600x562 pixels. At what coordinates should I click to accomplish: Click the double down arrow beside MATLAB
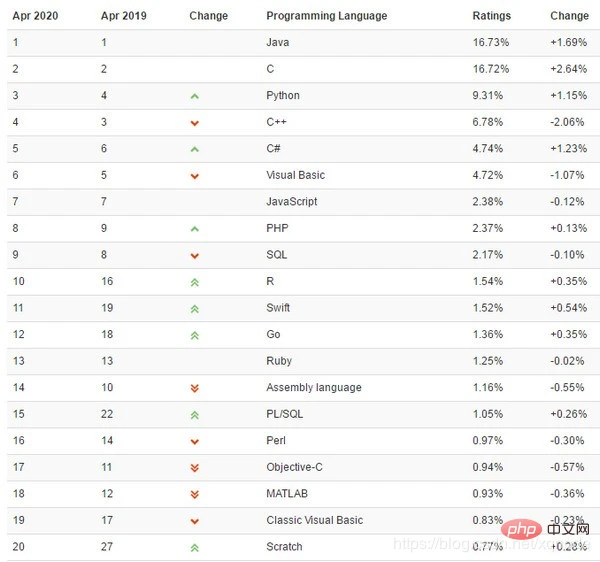(195, 494)
